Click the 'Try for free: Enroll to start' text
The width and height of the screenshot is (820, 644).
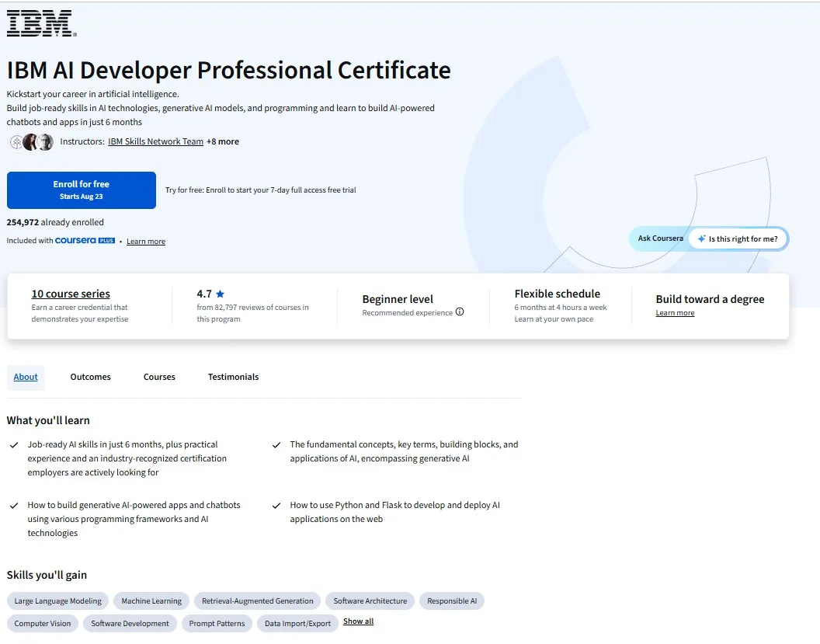point(260,190)
